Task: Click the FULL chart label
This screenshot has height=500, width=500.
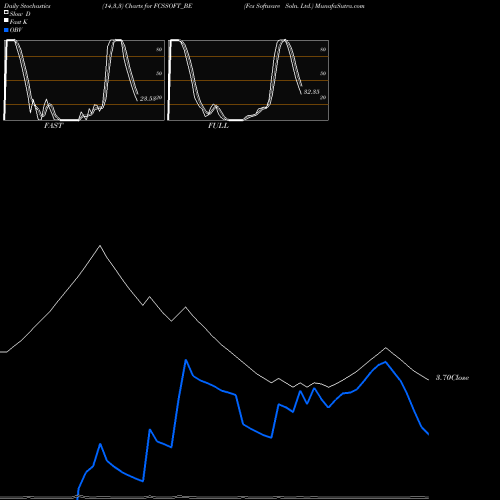Action: [x=218, y=126]
